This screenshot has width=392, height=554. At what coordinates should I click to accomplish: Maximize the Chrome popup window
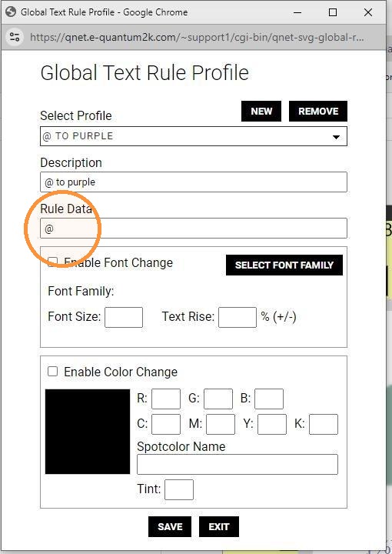click(332, 12)
